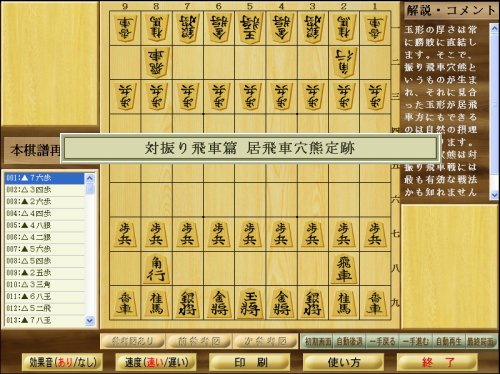Pick Black's knight on 2九
The width and height of the screenshot is (500, 374).
coord(344,303)
